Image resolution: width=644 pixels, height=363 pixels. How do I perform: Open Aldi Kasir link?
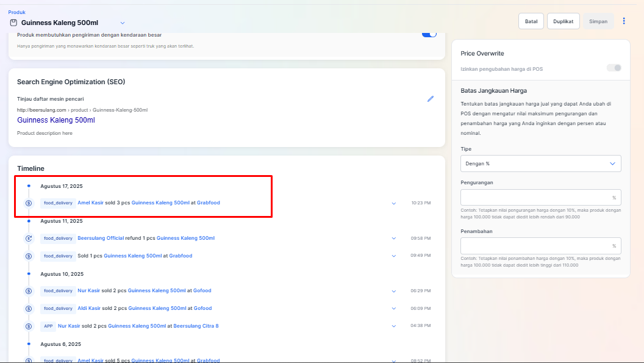(x=89, y=308)
